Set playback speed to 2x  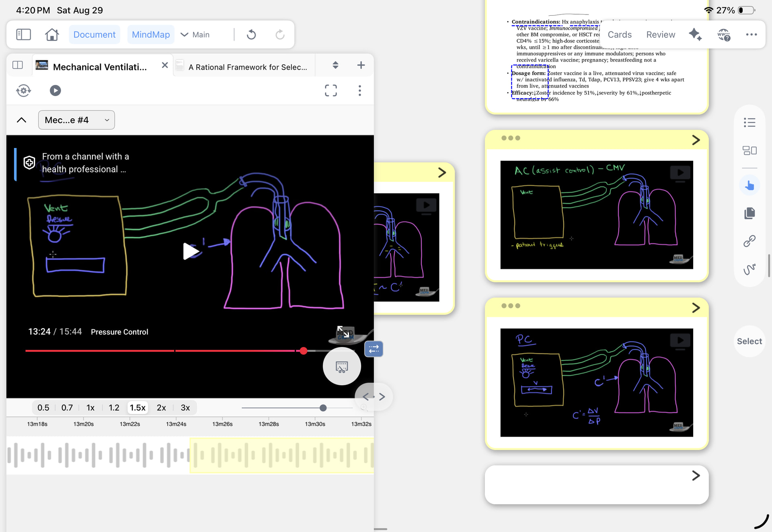(x=161, y=408)
